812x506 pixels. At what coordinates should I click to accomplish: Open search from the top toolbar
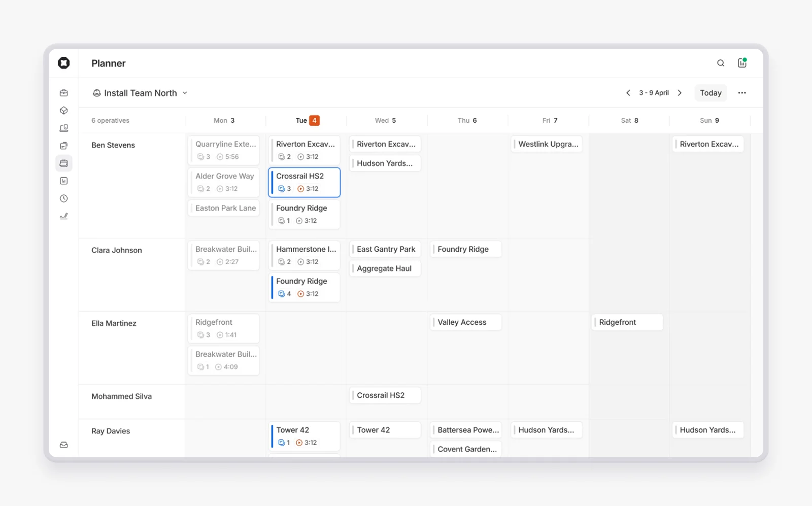721,63
